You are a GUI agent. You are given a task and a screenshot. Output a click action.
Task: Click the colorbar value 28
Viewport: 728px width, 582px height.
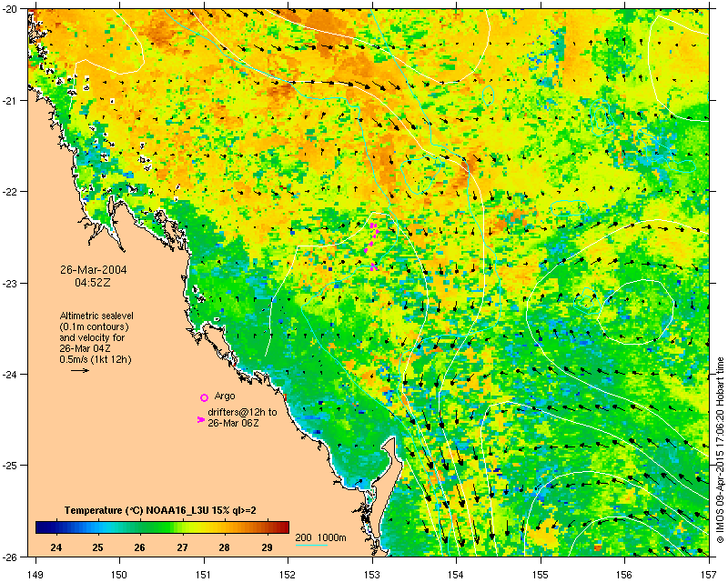(x=224, y=547)
